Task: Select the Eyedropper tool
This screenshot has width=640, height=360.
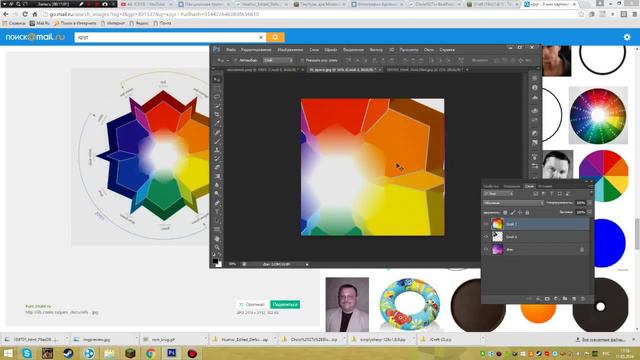Action: [217, 124]
